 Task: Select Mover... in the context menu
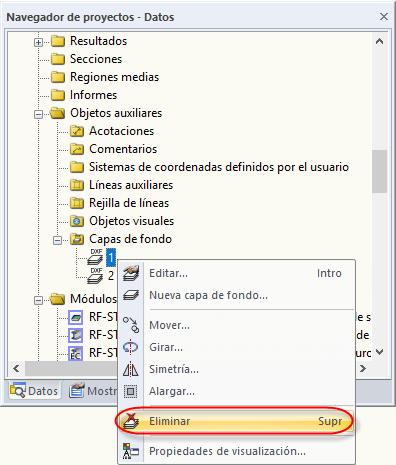[236, 325]
